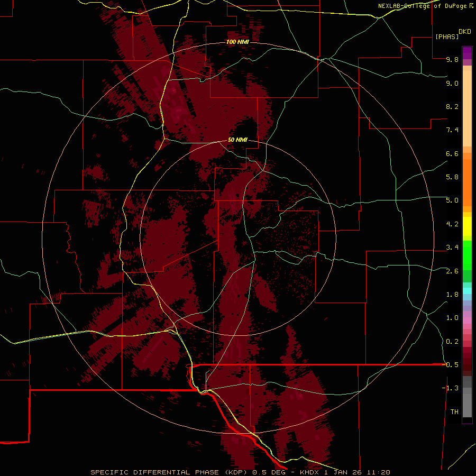Click the DKD label above the color scale
The image size is (476, 476).
click(465, 32)
